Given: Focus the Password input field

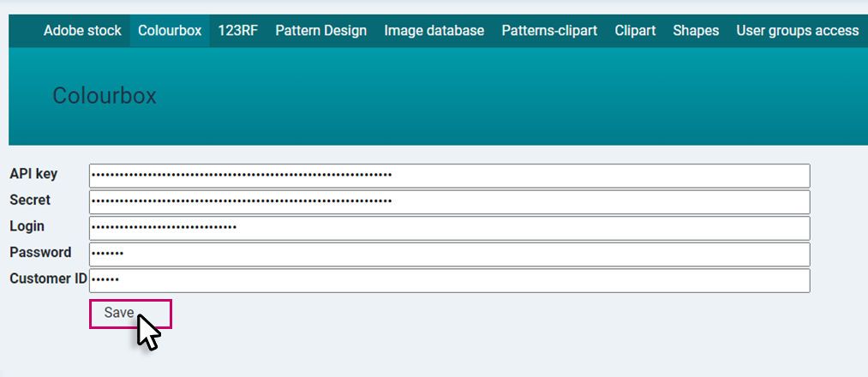Looking at the screenshot, I should (x=450, y=254).
